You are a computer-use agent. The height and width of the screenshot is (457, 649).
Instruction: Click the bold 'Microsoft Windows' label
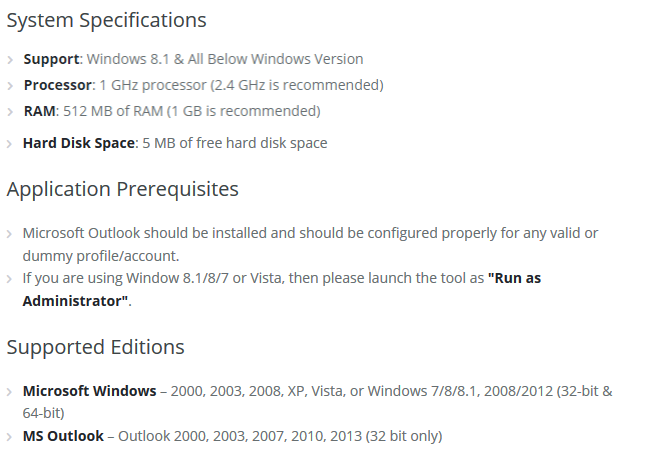[89, 391]
